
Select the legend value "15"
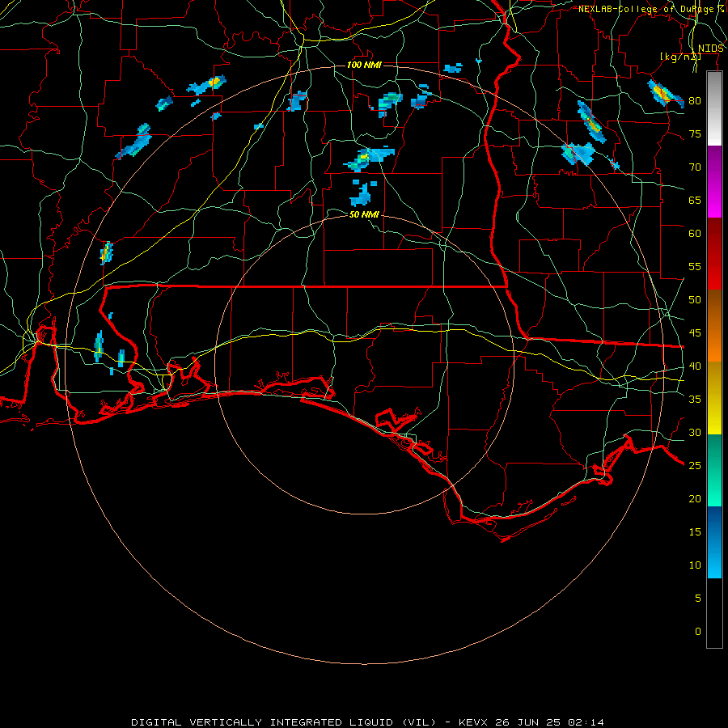tap(695, 531)
